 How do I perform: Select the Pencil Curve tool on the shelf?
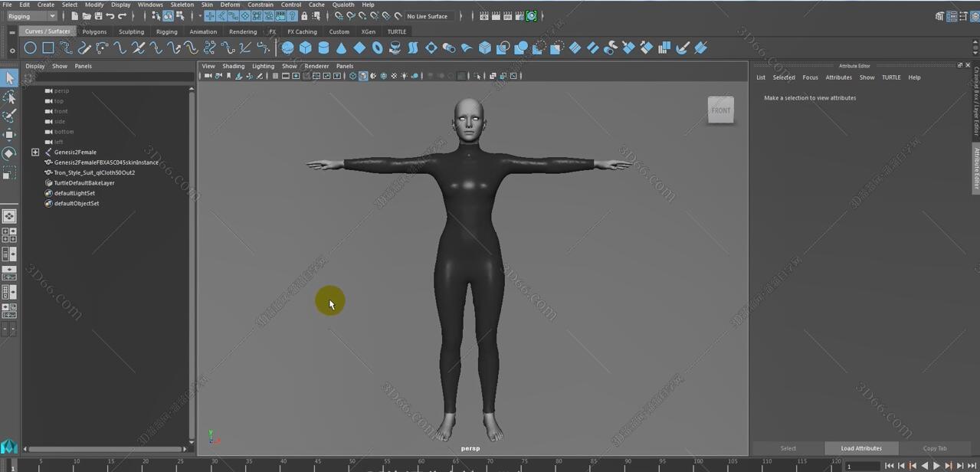point(83,48)
